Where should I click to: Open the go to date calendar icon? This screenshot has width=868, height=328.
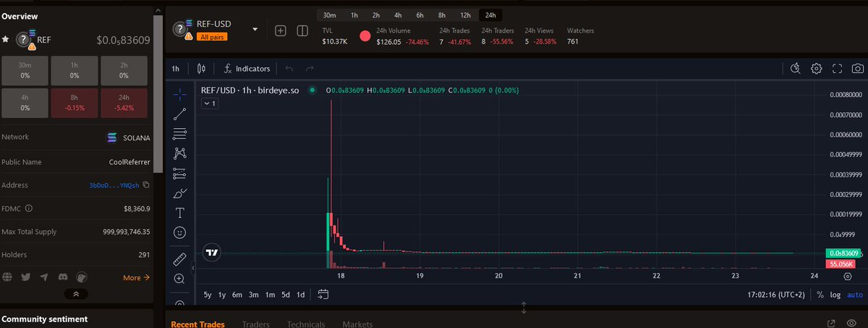tap(323, 295)
